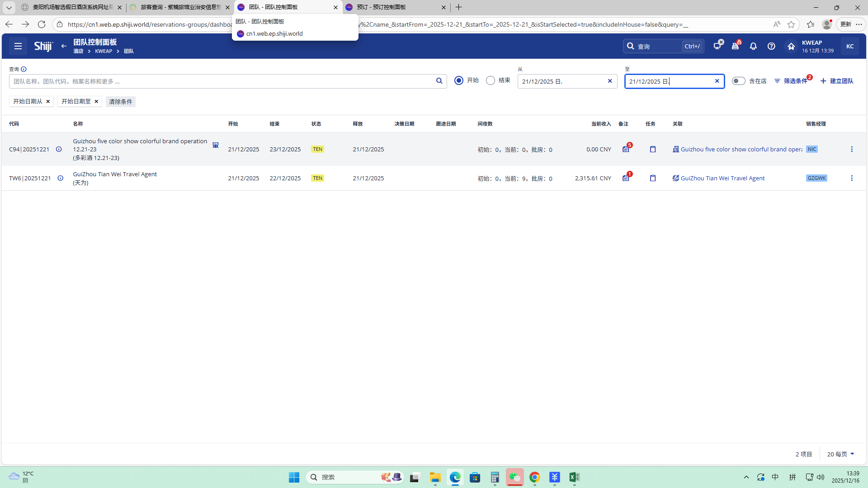Image resolution: width=868 pixels, height=488 pixels.
Task: Clear the 至 date field with X
Action: [x=717, y=81]
